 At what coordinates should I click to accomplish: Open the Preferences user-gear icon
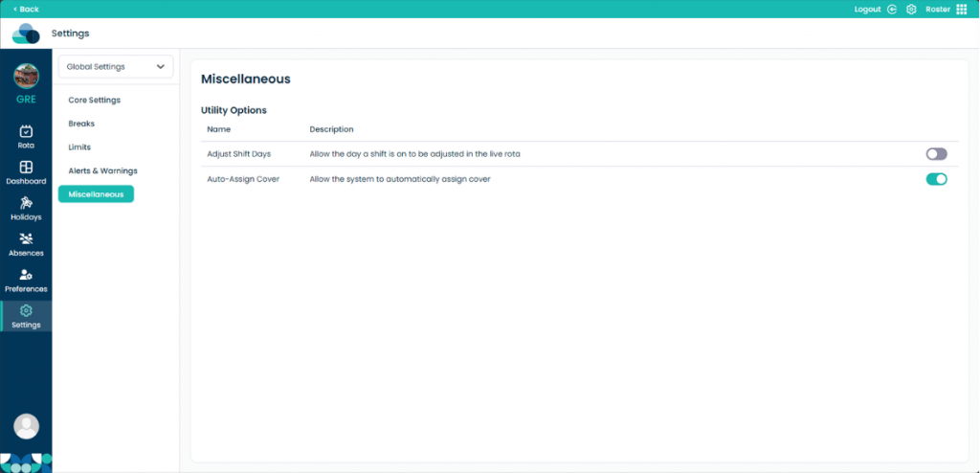click(26, 275)
